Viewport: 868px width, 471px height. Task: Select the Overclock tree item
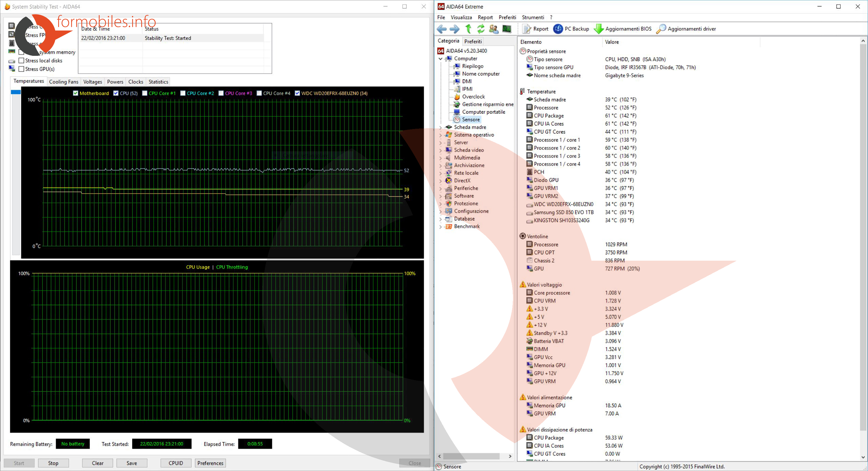[x=473, y=97]
